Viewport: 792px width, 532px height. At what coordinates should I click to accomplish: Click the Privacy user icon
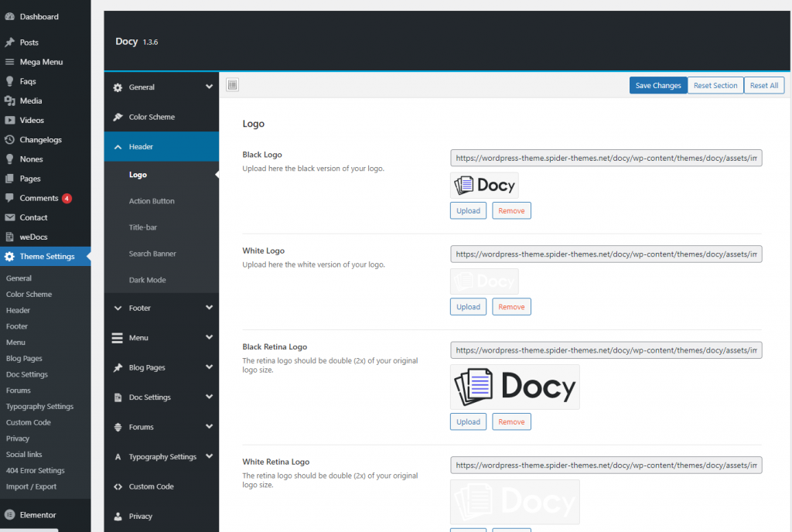[118, 517]
